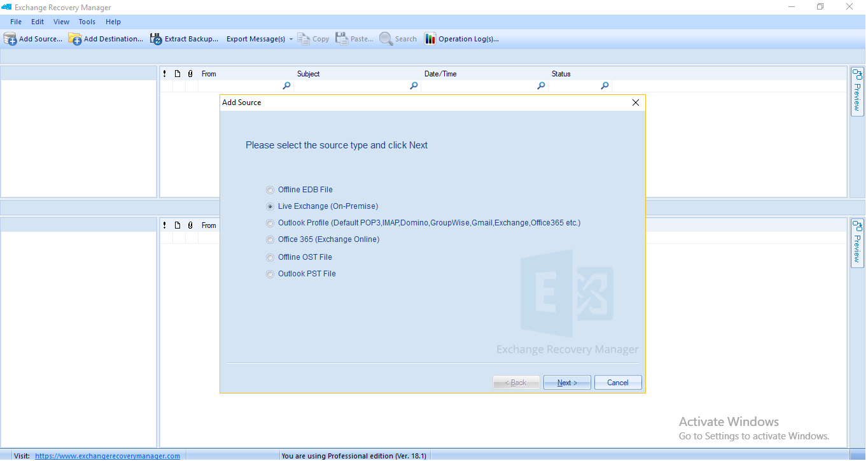868x461 pixels.
Task: Click the Subject filter search icon
Action: [414, 86]
